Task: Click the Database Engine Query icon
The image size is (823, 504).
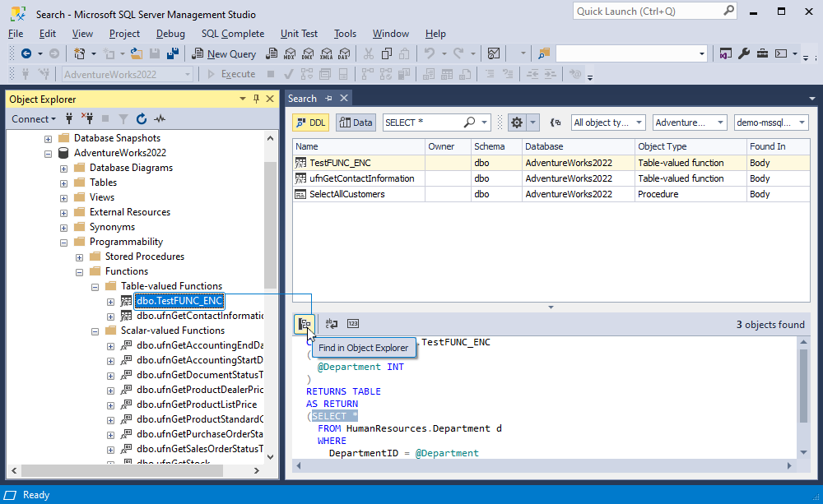Action: [x=272, y=53]
